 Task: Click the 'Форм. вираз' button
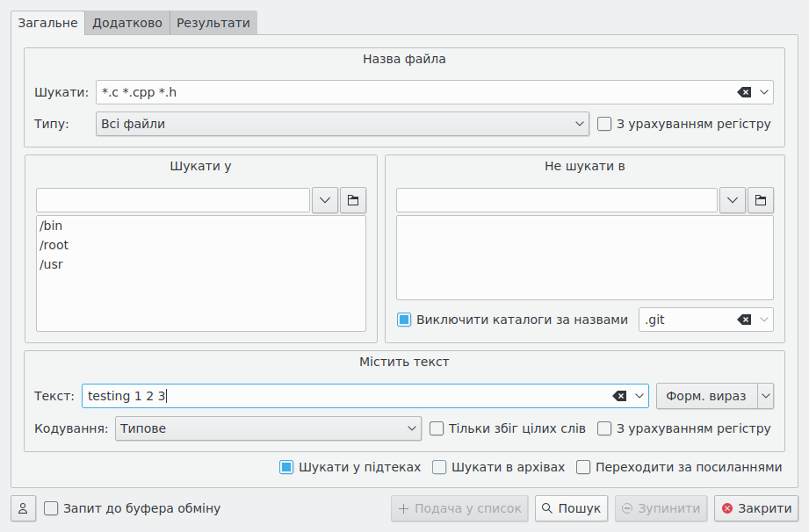click(706, 397)
